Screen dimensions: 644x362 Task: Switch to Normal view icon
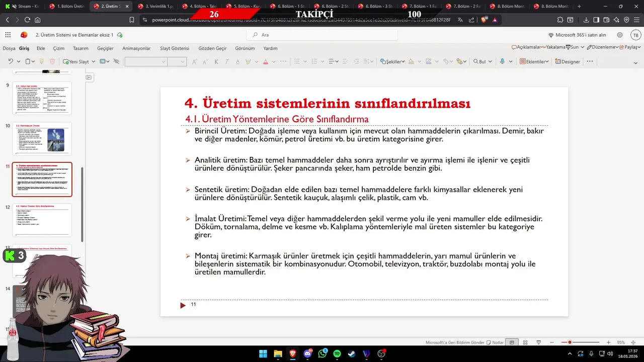click(x=512, y=342)
